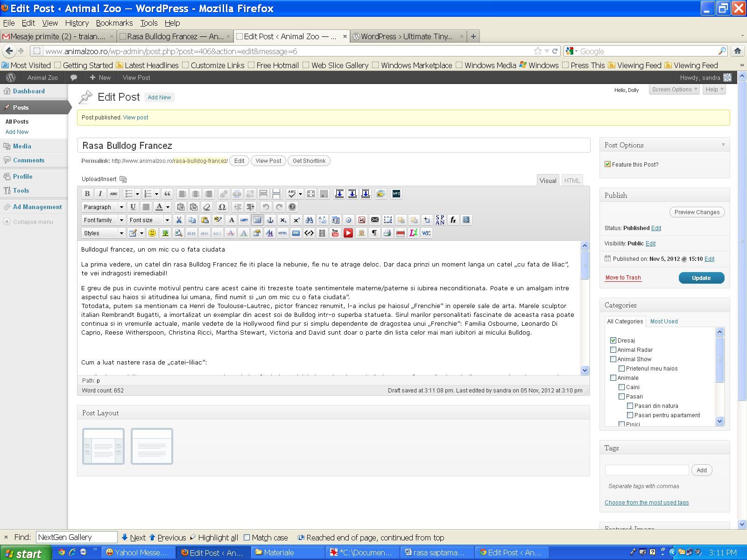Toggle bold formatting in the editor toolbar
The image size is (747, 560).
click(87, 194)
